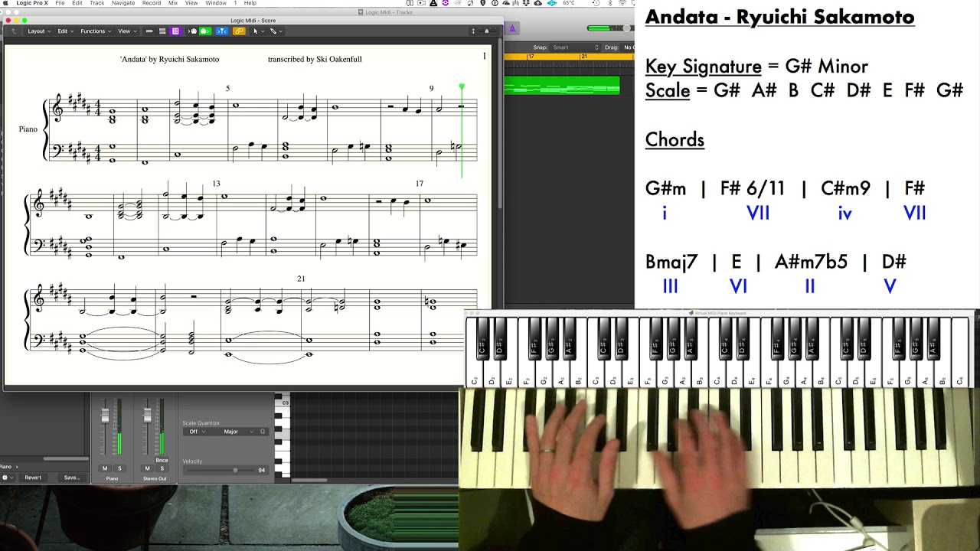
Task: Solo the Stereo Out channel strip
Action: (x=162, y=468)
